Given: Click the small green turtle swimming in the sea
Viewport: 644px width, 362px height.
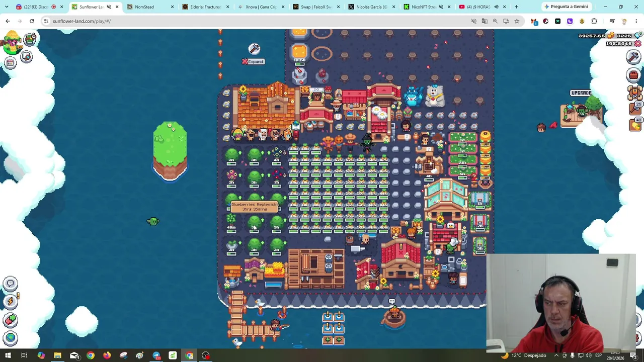Looking at the screenshot, I should click(x=153, y=221).
